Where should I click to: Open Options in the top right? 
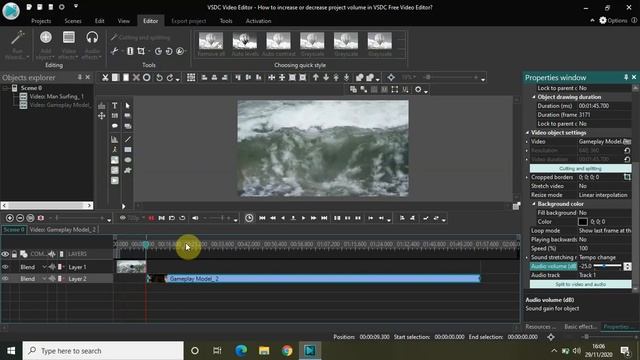[x=613, y=20]
